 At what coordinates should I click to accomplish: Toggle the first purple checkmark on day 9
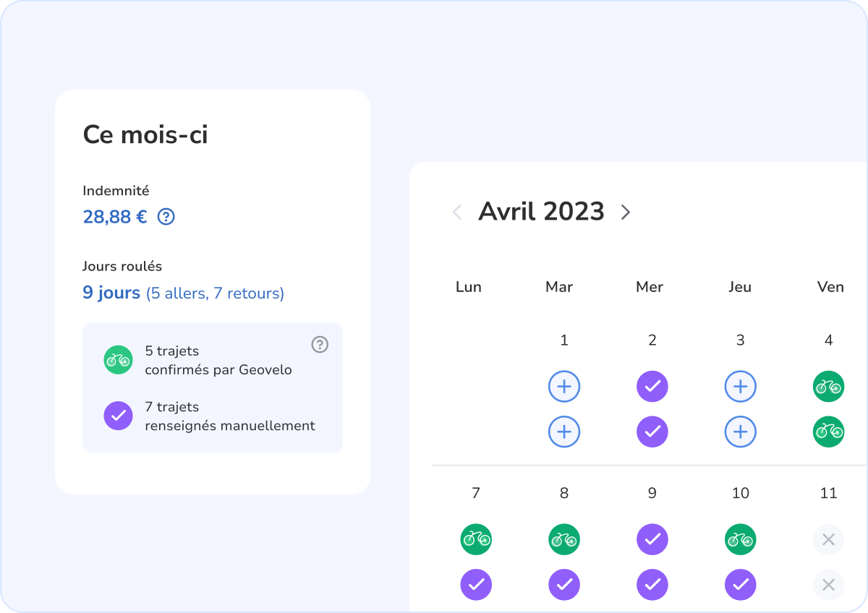point(652,539)
